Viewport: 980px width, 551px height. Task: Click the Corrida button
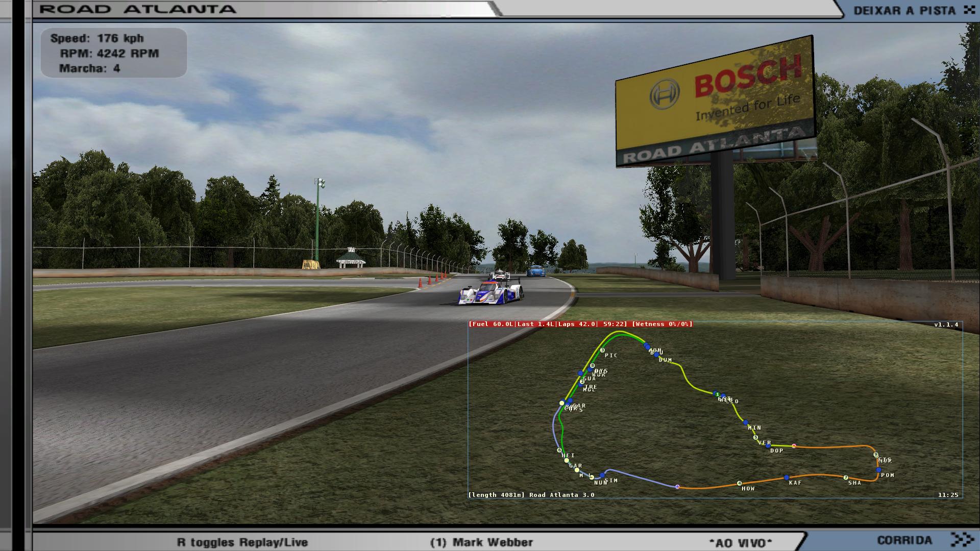[904, 540]
